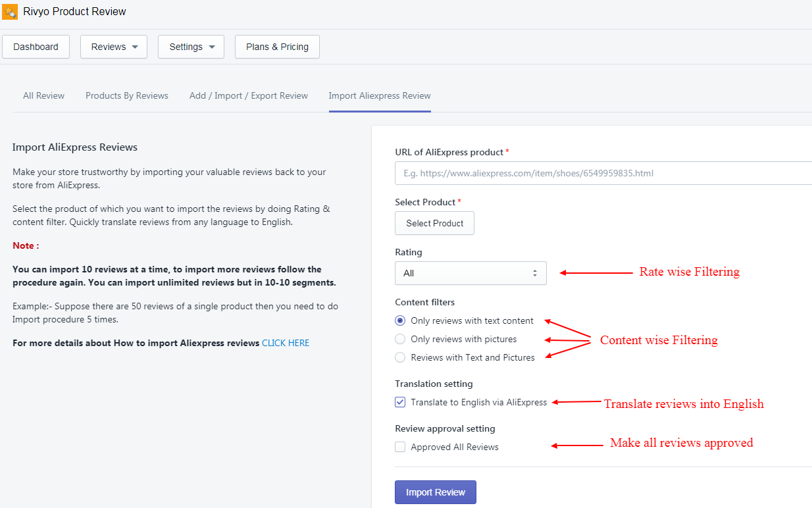Click the Import AliExpress Reviews heading
This screenshot has width=812, height=508.
(x=75, y=147)
